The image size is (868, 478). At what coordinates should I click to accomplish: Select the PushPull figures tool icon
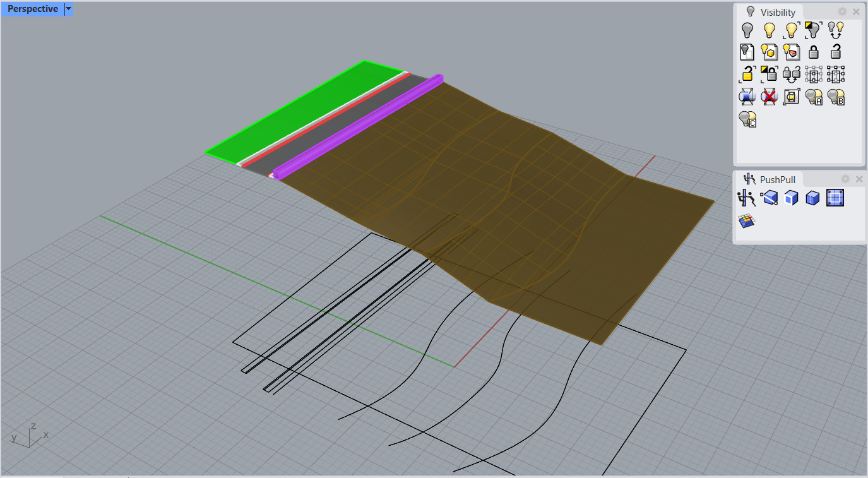(x=747, y=198)
